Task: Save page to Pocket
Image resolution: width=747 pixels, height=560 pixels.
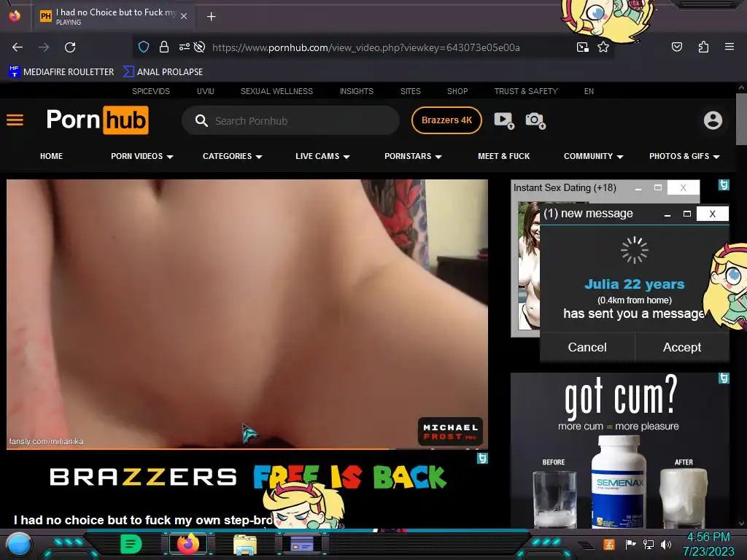Action: [677, 47]
